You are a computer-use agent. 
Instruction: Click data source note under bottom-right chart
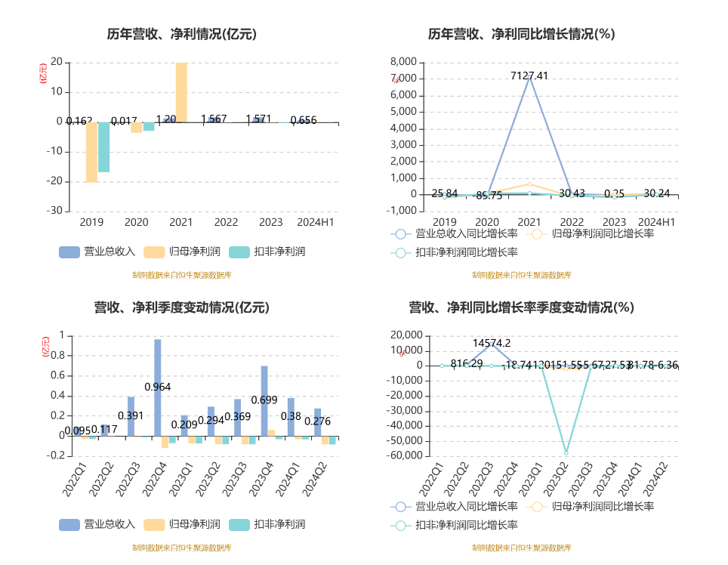521,548
